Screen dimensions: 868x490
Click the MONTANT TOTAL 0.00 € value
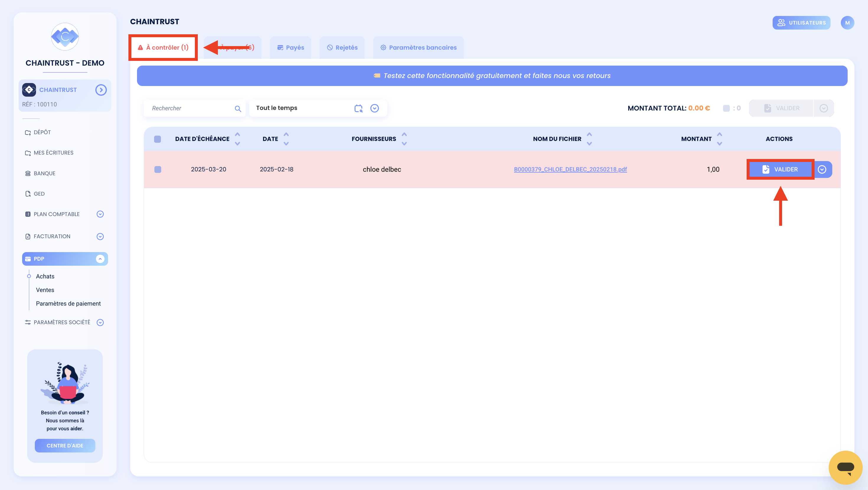click(x=699, y=108)
